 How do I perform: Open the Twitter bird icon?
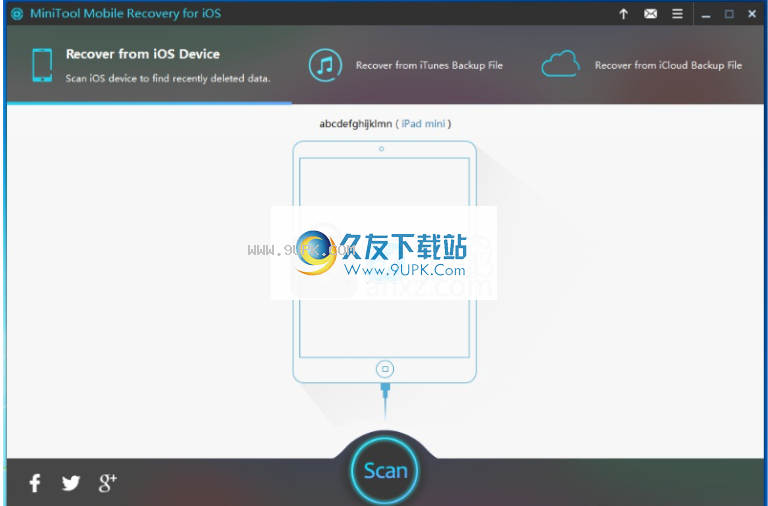(x=71, y=483)
